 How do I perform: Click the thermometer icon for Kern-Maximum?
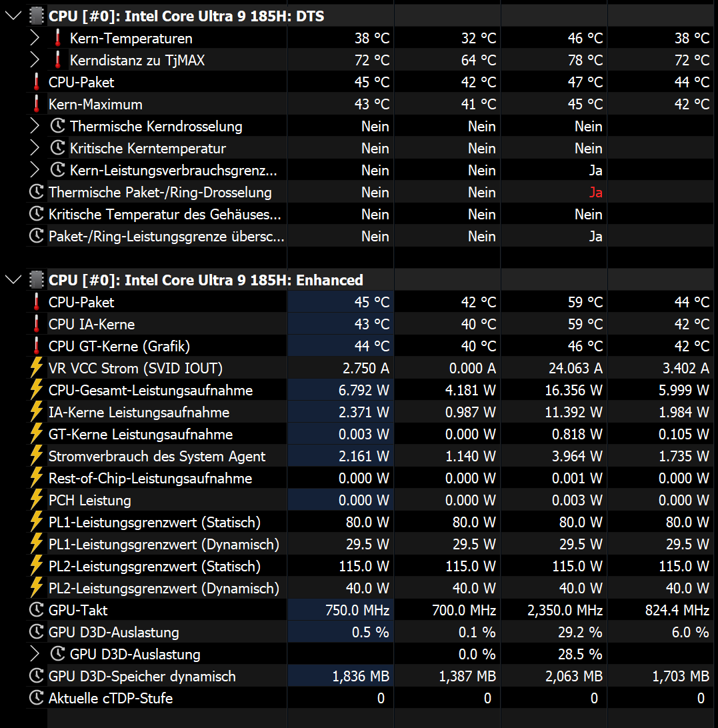click(x=36, y=104)
